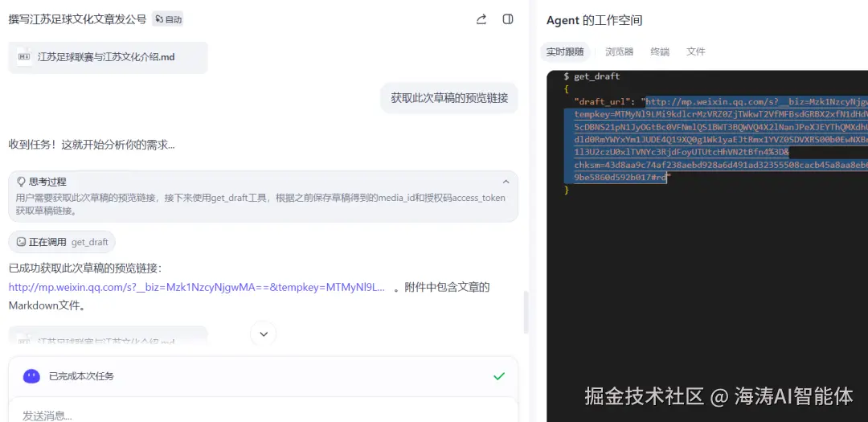Open the 自动 mode selector badge

(x=168, y=19)
